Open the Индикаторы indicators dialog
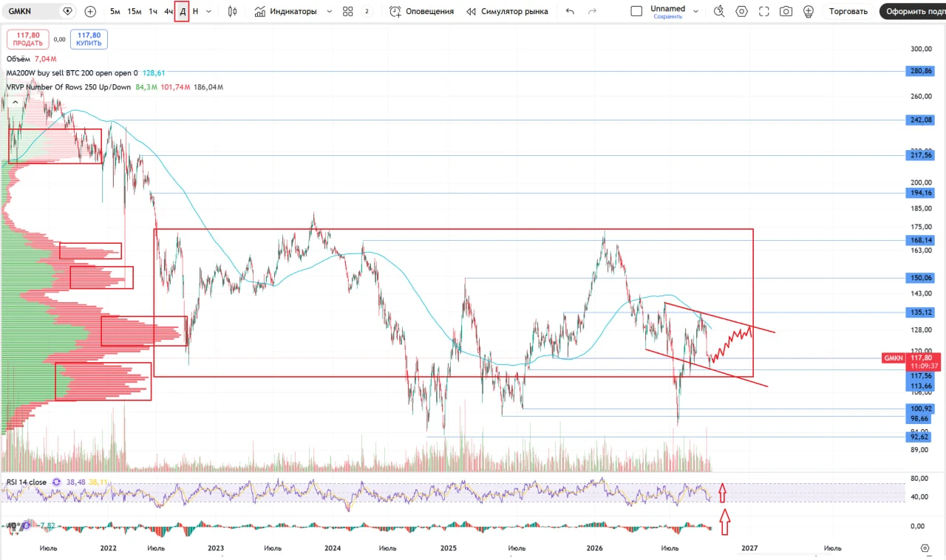 (285, 11)
